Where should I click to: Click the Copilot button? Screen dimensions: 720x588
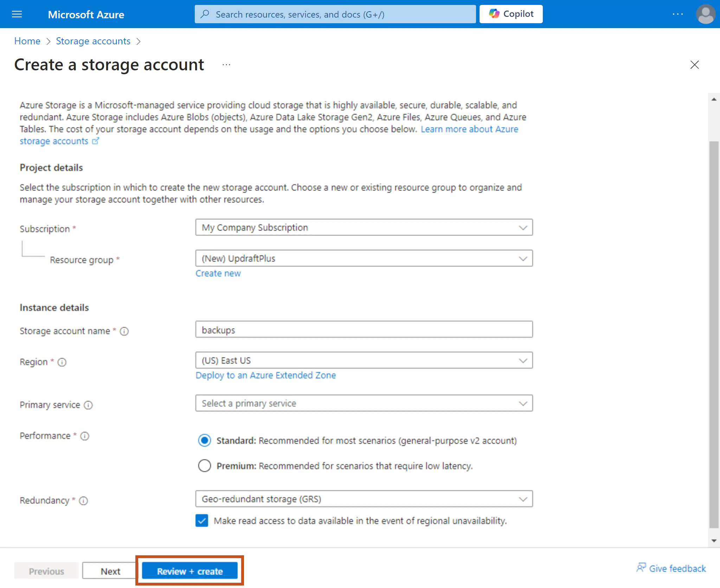pyautogui.click(x=511, y=14)
